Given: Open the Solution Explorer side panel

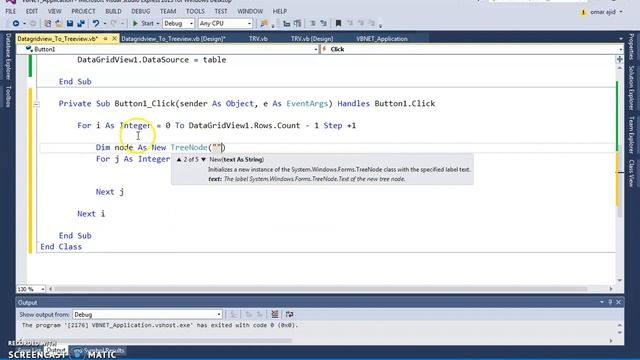Looking at the screenshot, I should pyautogui.click(x=631, y=88).
